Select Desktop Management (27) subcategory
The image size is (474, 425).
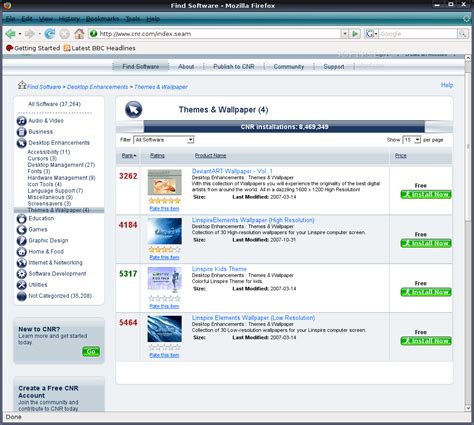61,165
